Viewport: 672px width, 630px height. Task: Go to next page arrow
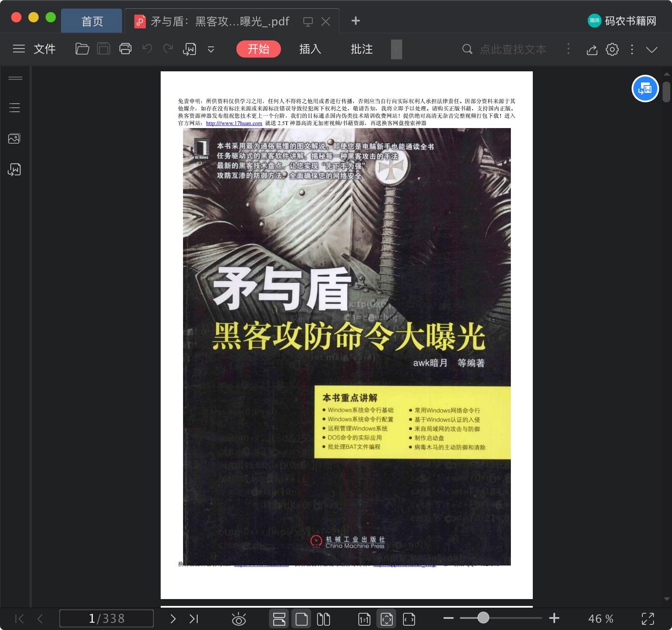coord(173,619)
